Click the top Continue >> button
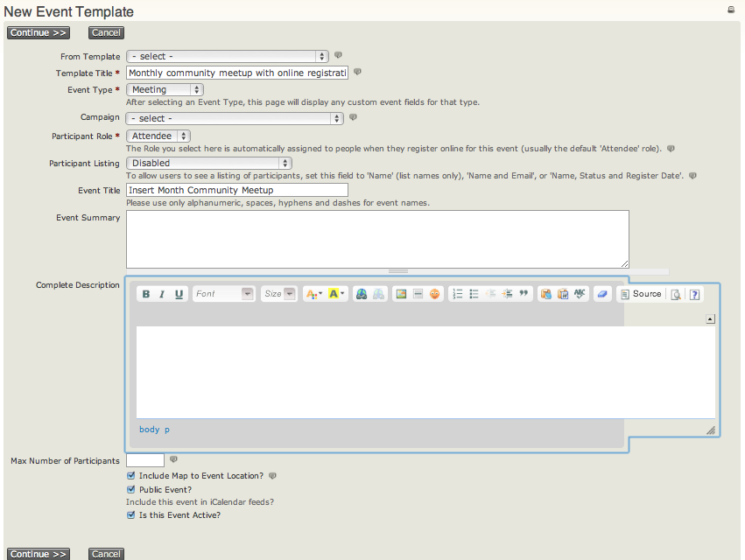 click(38, 32)
